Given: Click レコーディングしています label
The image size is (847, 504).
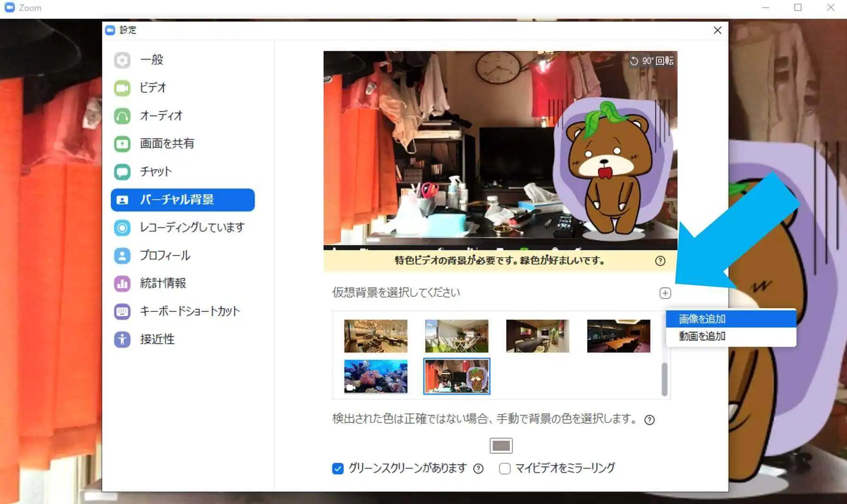Looking at the screenshot, I should [x=192, y=227].
